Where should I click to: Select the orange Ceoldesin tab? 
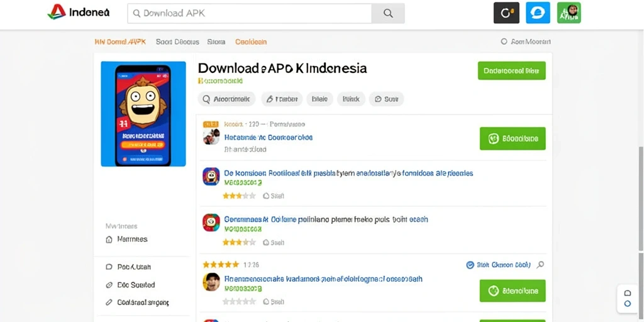pos(251,42)
